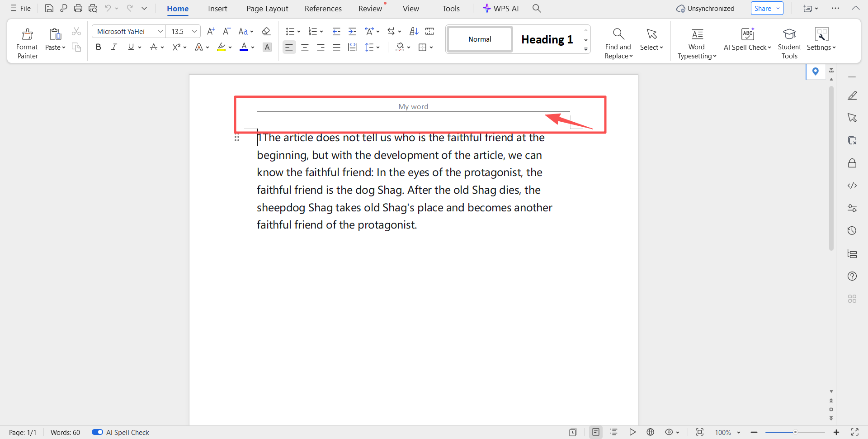Image resolution: width=868 pixels, height=439 pixels.
Task: Open the history icon in right sidebar
Action: [852, 231]
